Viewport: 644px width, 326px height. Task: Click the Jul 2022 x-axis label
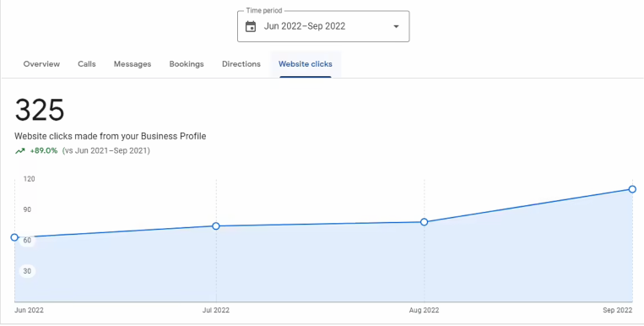pos(216,311)
